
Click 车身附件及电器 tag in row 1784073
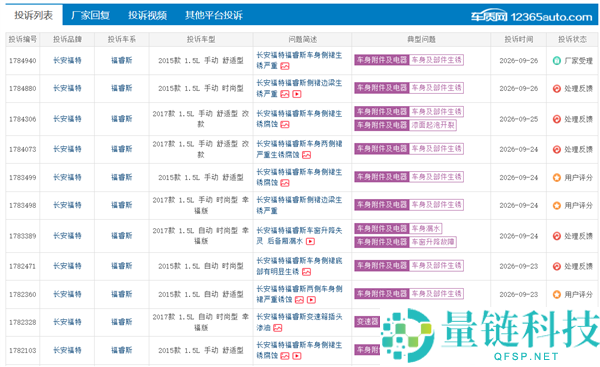382,148
